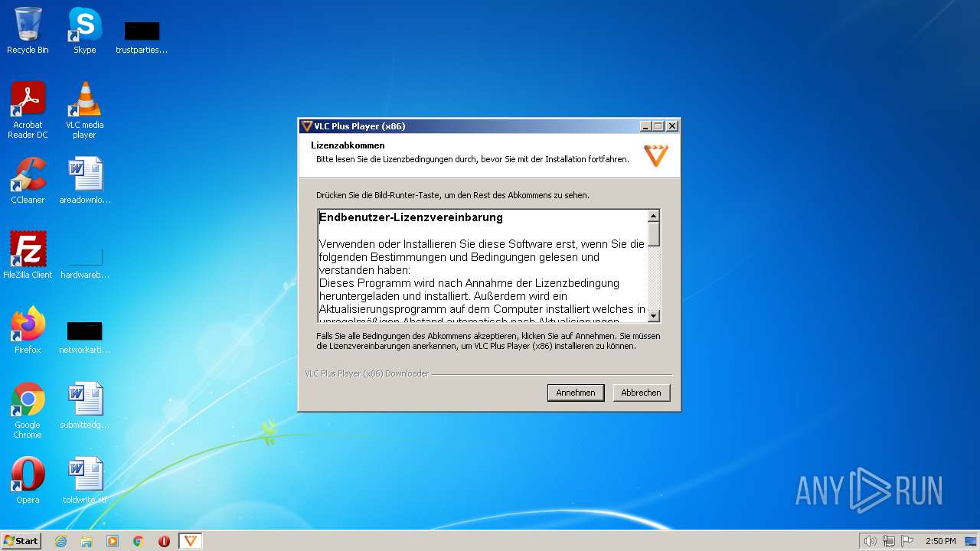Launch FileZilla Client shortcut
The height and width of the screenshot is (551, 980).
(28, 255)
